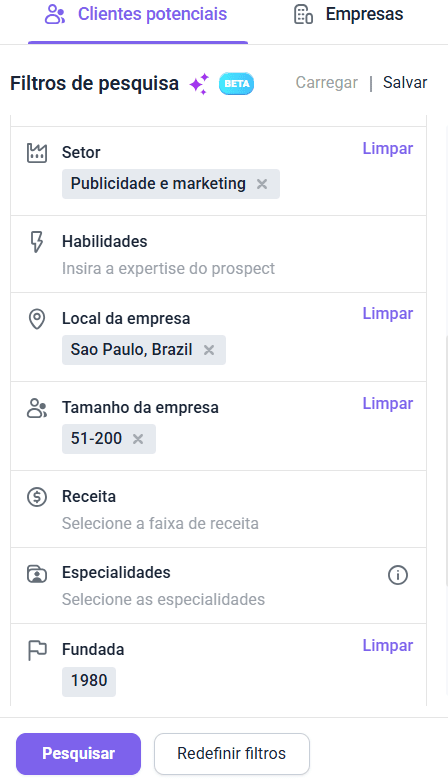
Task: Click the people icon beside Tamanho da empresa
Action: (x=36, y=408)
